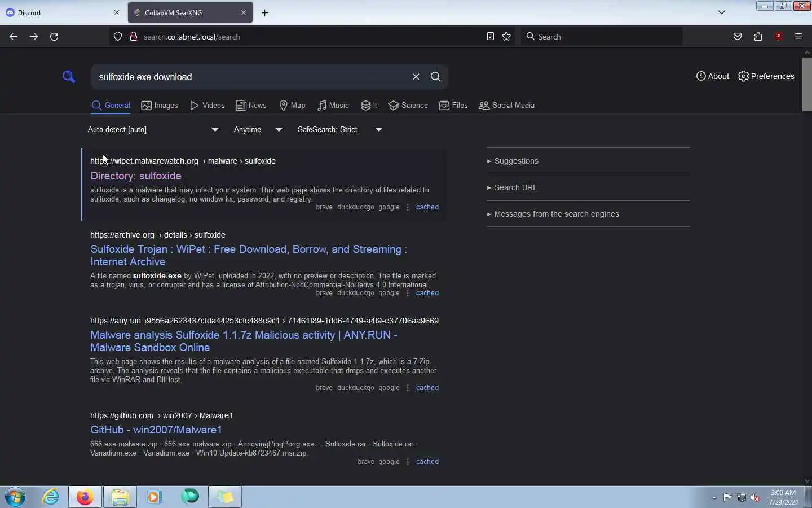Image resolution: width=812 pixels, height=508 pixels.
Task: Go back to previous page
Action: tap(14, 37)
